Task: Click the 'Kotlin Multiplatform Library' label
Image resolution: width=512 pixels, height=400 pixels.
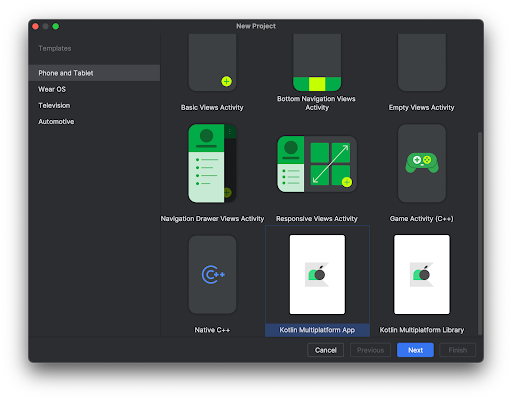Action: click(x=422, y=330)
